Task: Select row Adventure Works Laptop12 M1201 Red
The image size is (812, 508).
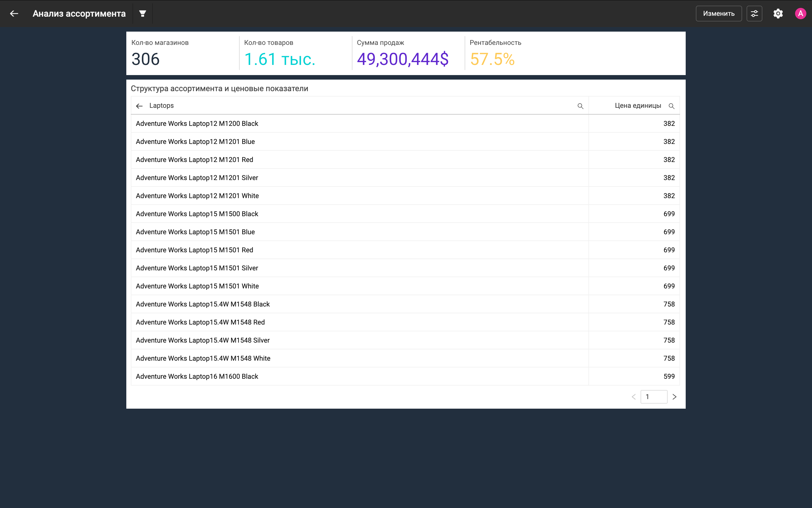Action: tap(405, 159)
